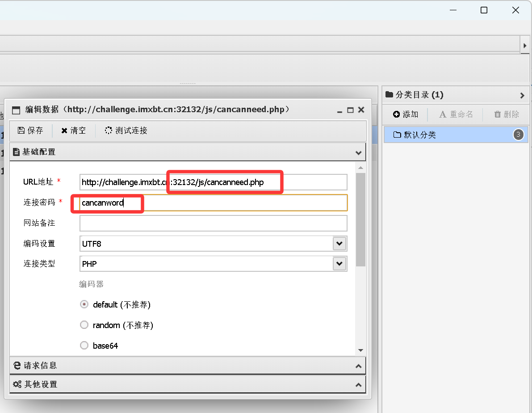Click the dialog title window icon
Image resolution: width=532 pixels, height=413 pixels.
click(x=16, y=110)
